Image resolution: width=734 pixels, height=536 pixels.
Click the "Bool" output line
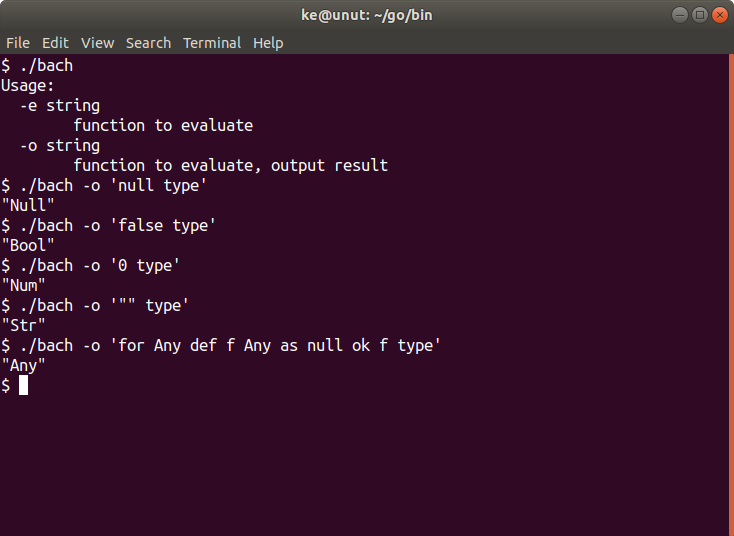[x=28, y=245]
